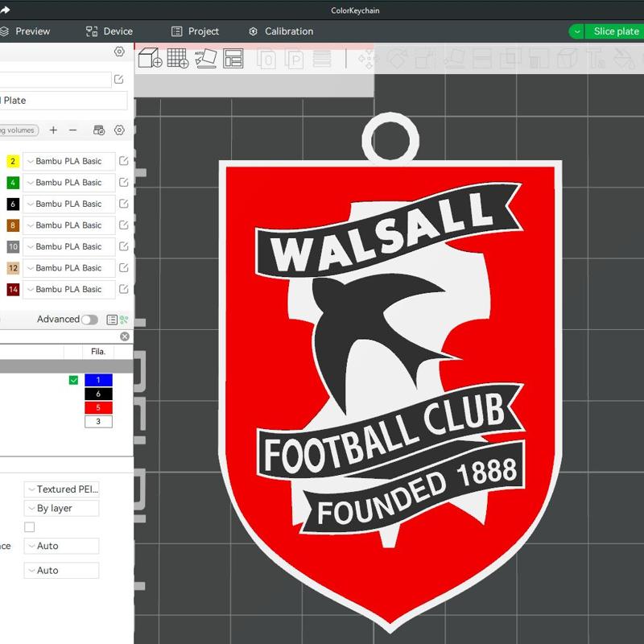Open the Textured PEI plate type dropdown

coord(62,489)
